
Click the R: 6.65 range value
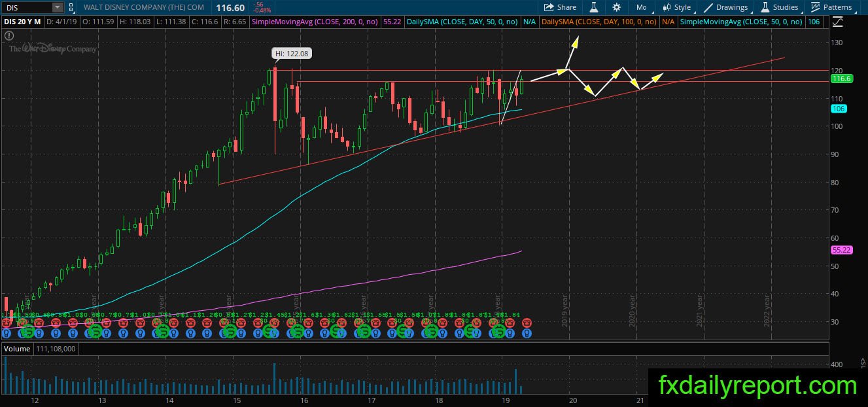click(x=234, y=22)
